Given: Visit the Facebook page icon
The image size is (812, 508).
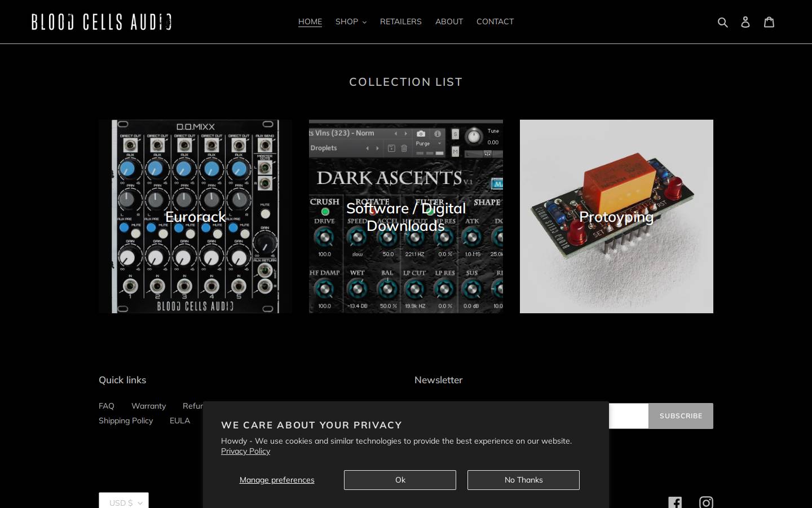Looking at the screenshot, I should [x=675, y=502].
